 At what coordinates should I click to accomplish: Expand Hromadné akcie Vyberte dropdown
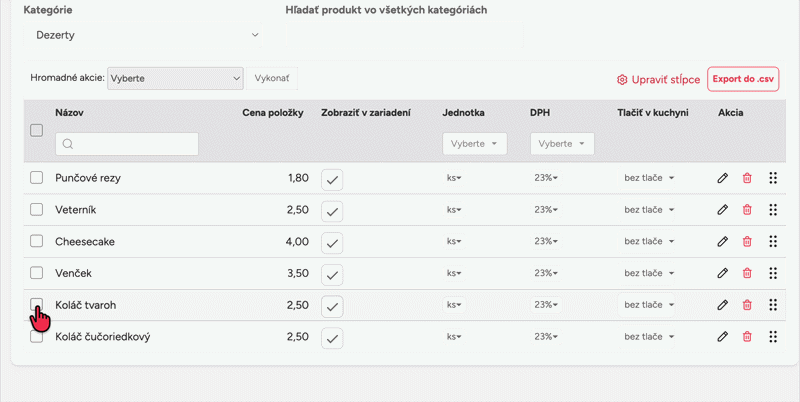pos(175,79)
